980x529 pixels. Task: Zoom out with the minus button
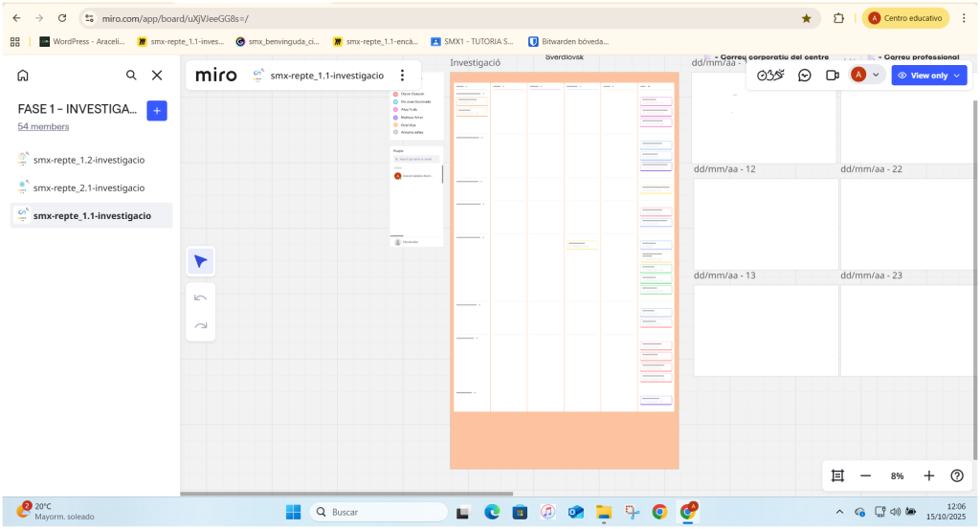point(865,475)
